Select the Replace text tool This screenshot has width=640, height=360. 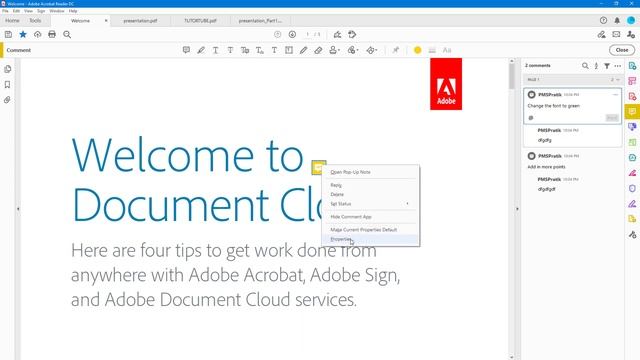pyautogui.click(x=245, y=50)
